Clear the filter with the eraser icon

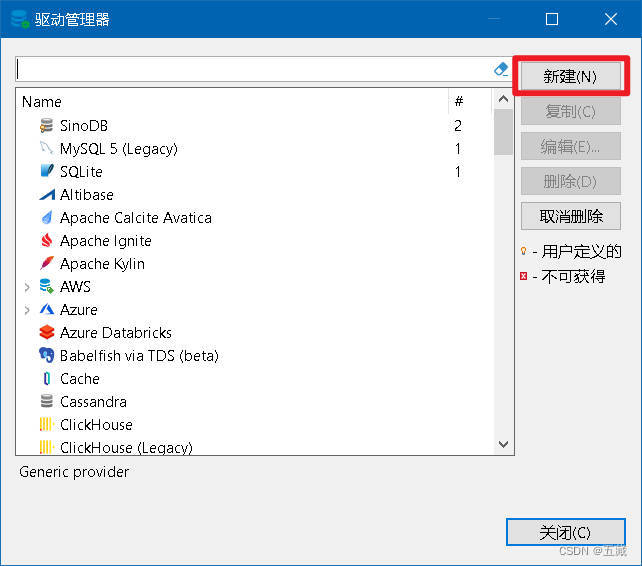coord(501,69)
